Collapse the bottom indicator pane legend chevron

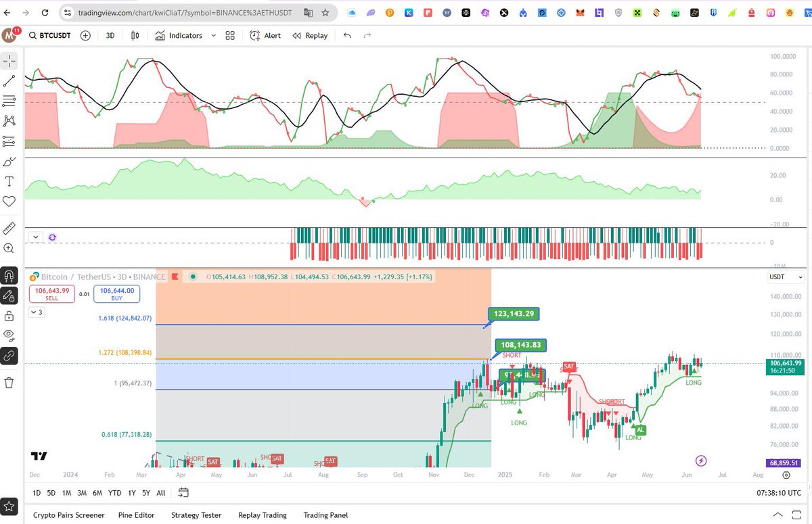(35, 237)
